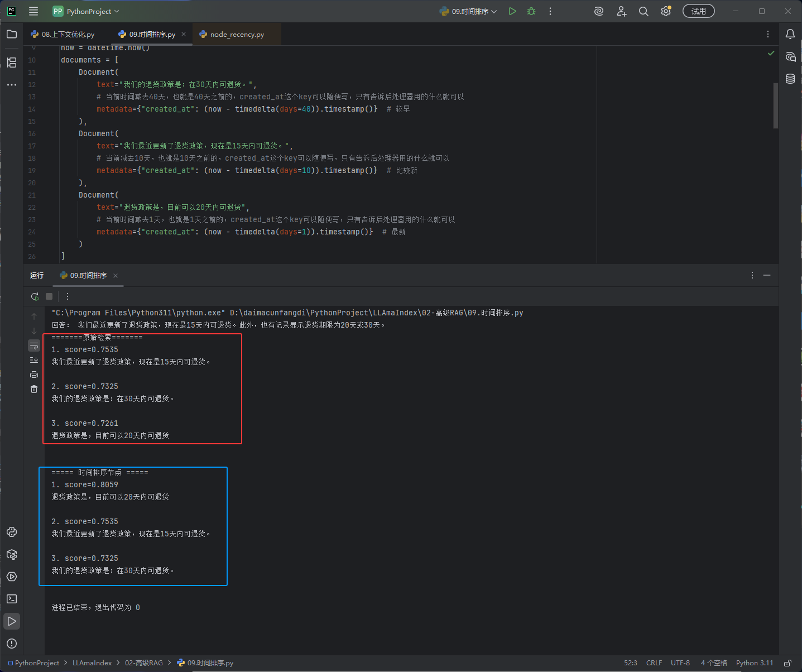Open IDE settings gear
Screen dimensions: 802x672
pyautogui.click(x=666, y=11)
